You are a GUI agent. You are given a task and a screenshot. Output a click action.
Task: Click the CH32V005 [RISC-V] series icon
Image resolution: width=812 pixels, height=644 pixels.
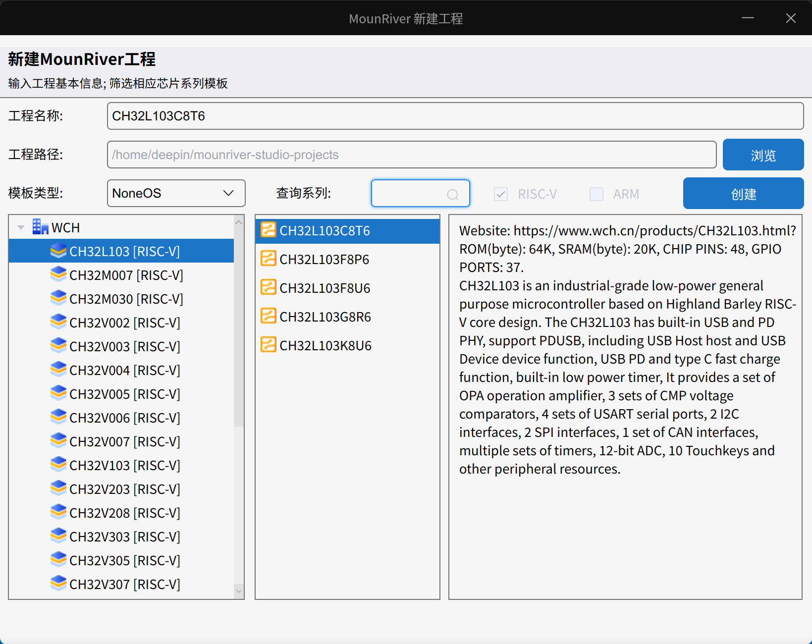point(58,393)
